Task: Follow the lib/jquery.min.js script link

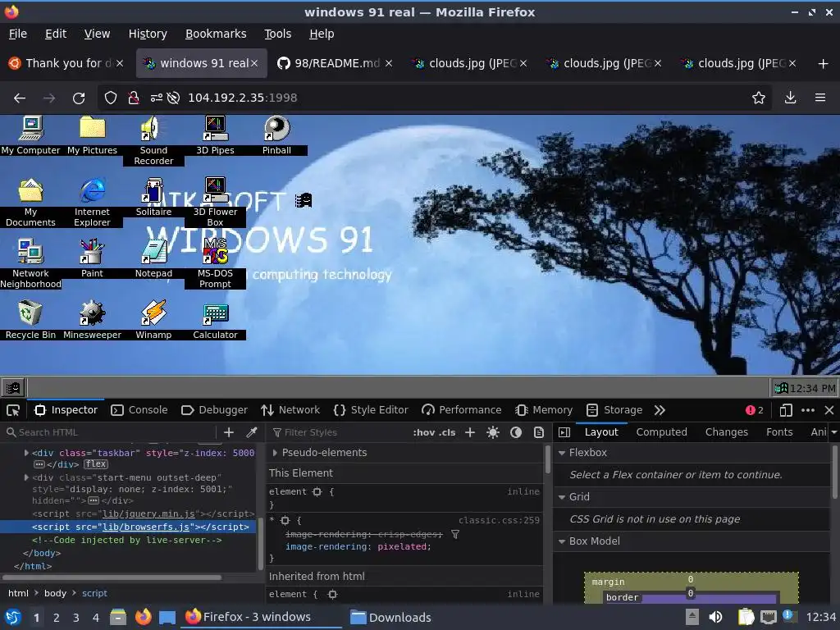Action: coord(148,514)
